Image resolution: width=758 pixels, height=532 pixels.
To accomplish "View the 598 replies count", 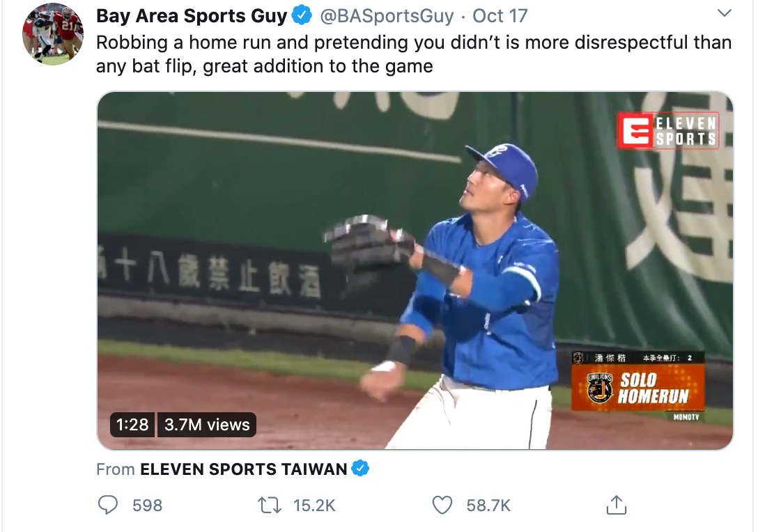I will [148, 506].
